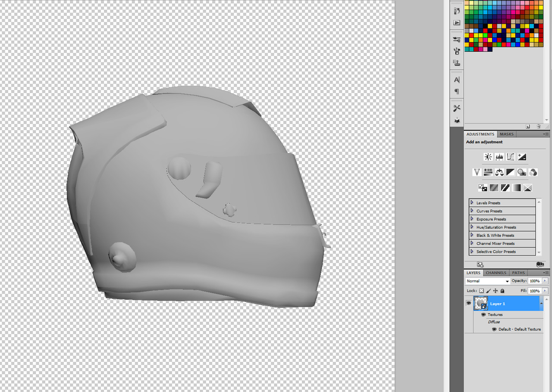Switch to the Channels tab
552x392 pixels.
496,273
